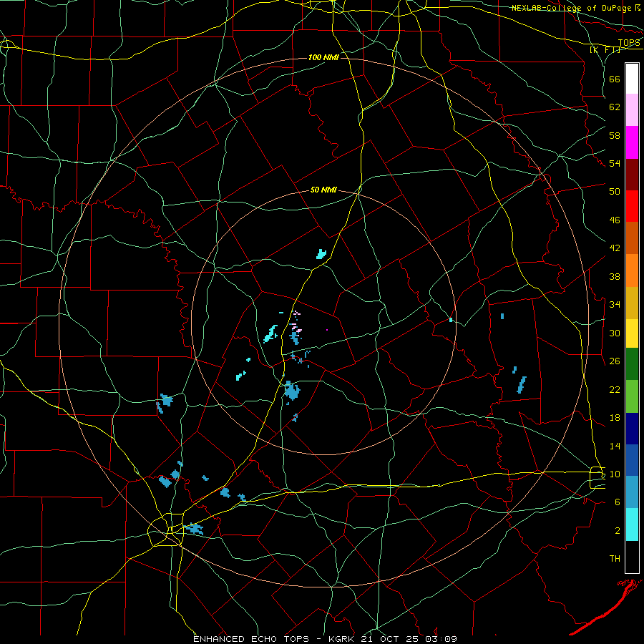644x644 pixels.
Task: Click the 'K FT' units label
Action: click(606, 49)
